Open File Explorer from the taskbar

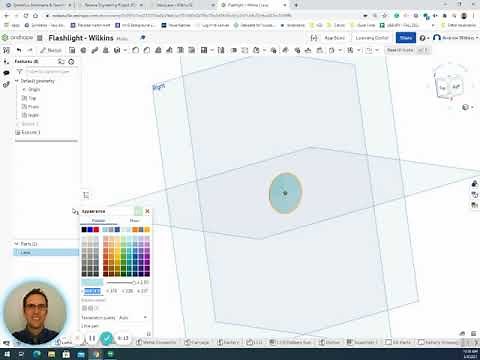pos(51,354)
